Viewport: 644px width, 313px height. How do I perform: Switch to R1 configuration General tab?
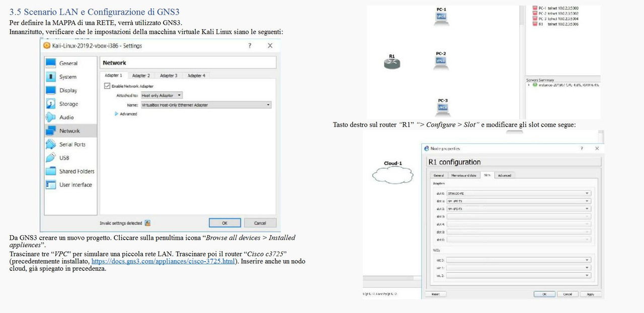coord(439,175)
